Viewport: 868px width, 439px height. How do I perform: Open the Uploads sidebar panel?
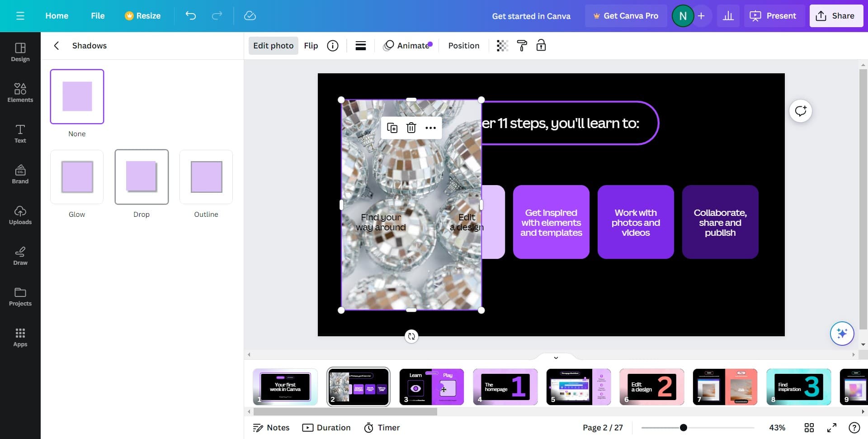pyautogui.click(x=20, y=215)
